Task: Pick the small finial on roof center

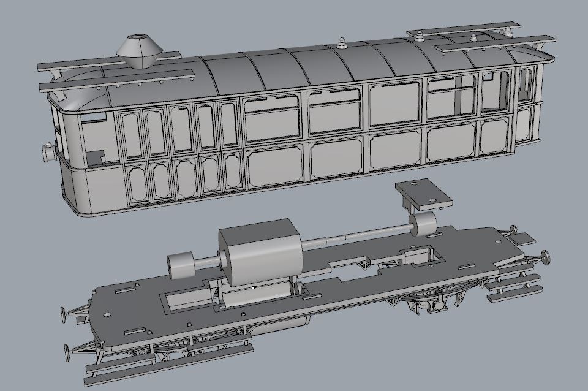Action: 342,43
